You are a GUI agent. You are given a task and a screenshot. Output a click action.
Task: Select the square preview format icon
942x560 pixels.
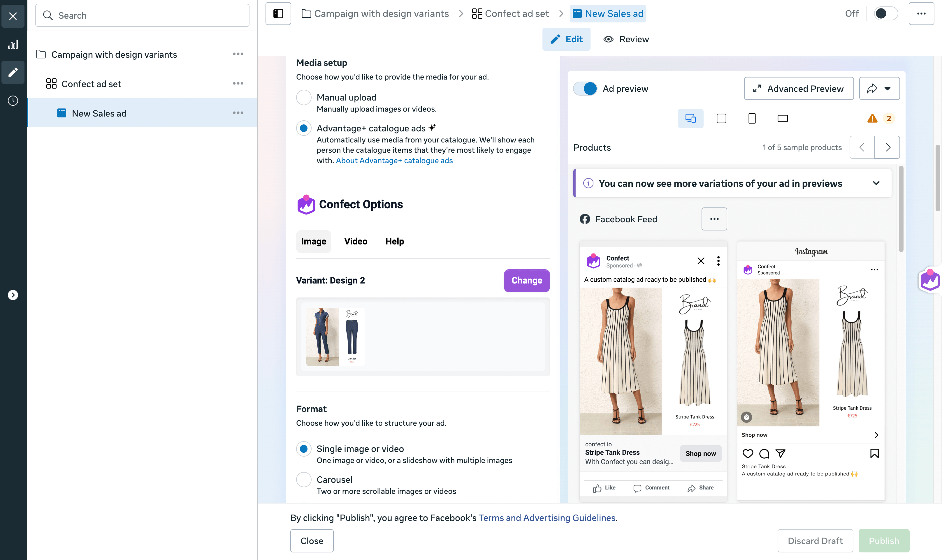pyautogui.click(x=721, y=119)
